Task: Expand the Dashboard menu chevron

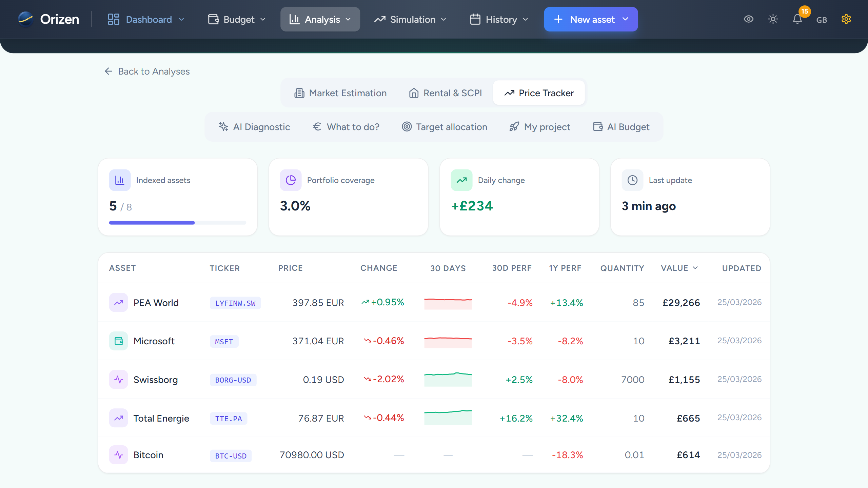Action: [x=182, y=19]
